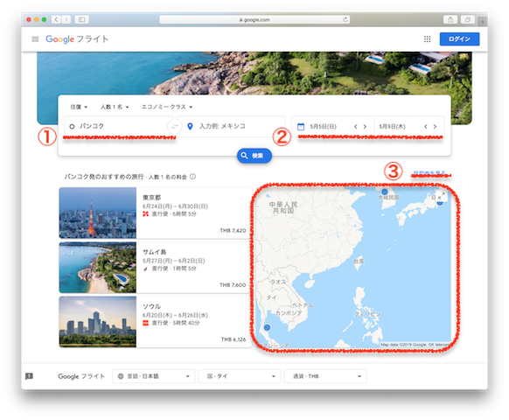Toggle the Safari sidebar button
Image resolution: width=509 pixels, height=420 pixels.
82,19
